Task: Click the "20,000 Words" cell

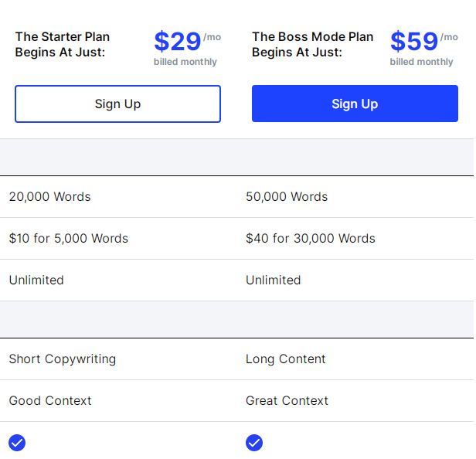Action: pyautogui.click(x=49, y=196)
